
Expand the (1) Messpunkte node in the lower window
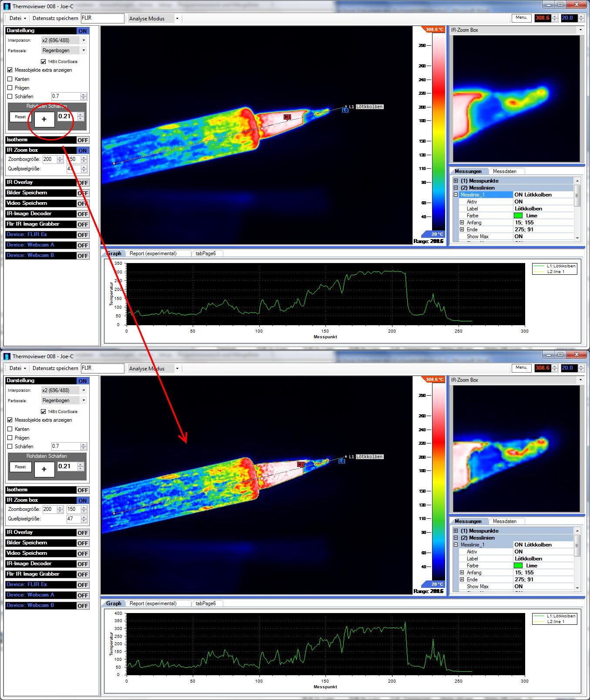click(456, 531)
